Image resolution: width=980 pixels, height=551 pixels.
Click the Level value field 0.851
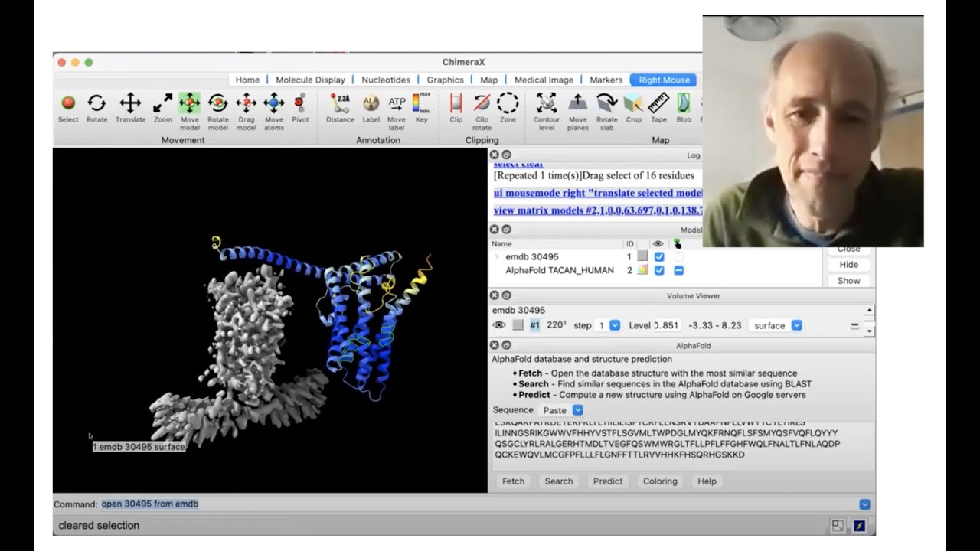[x=666, y=325]
